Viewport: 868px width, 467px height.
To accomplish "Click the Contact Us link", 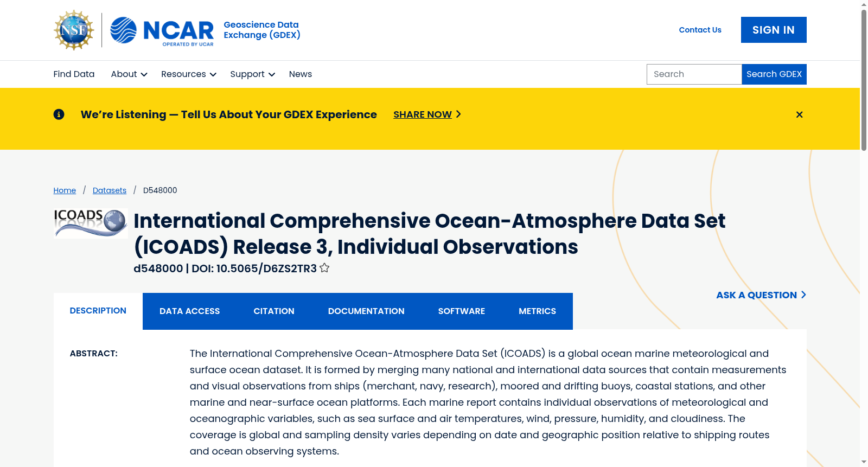I will tap(700, 30).
